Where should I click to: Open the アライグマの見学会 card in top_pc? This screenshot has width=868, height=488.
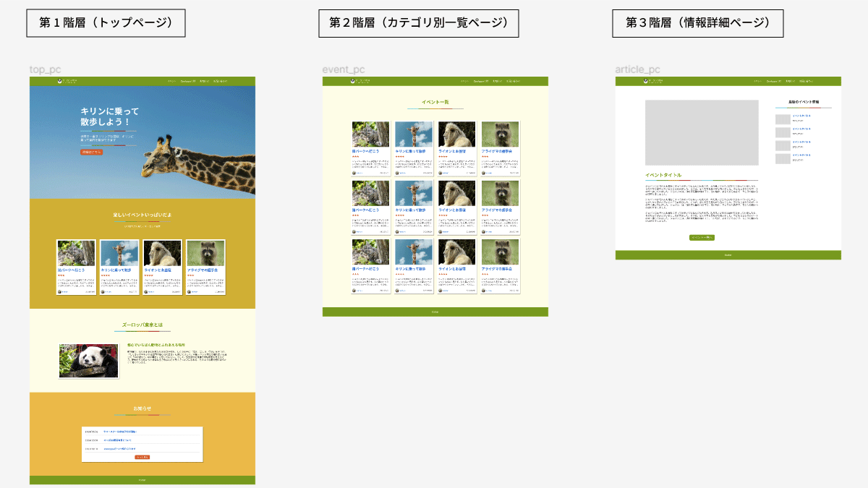(205, 267)
